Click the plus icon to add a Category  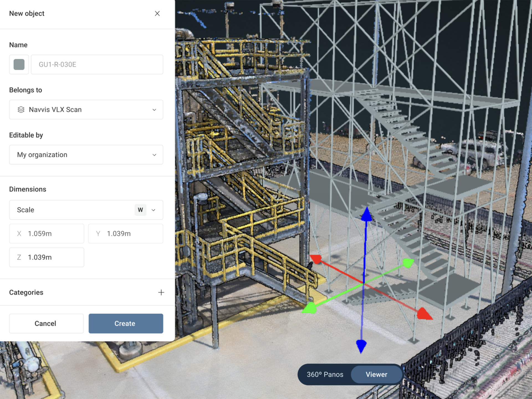point(161,292)
